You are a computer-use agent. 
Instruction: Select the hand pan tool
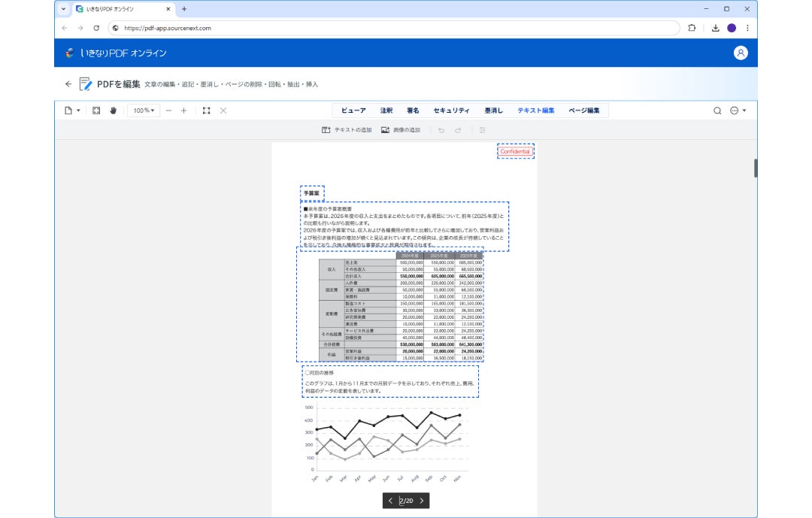click(x=114, y=111)
